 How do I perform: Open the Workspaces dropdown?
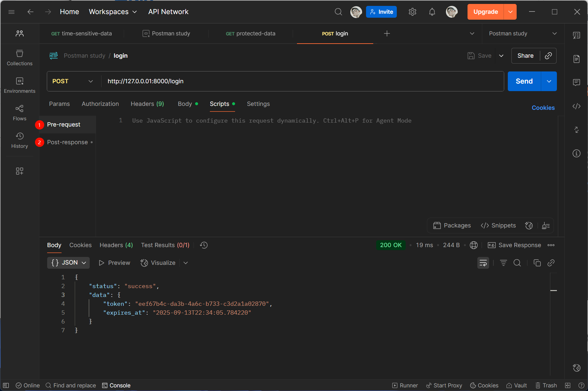tap(113, 12)
